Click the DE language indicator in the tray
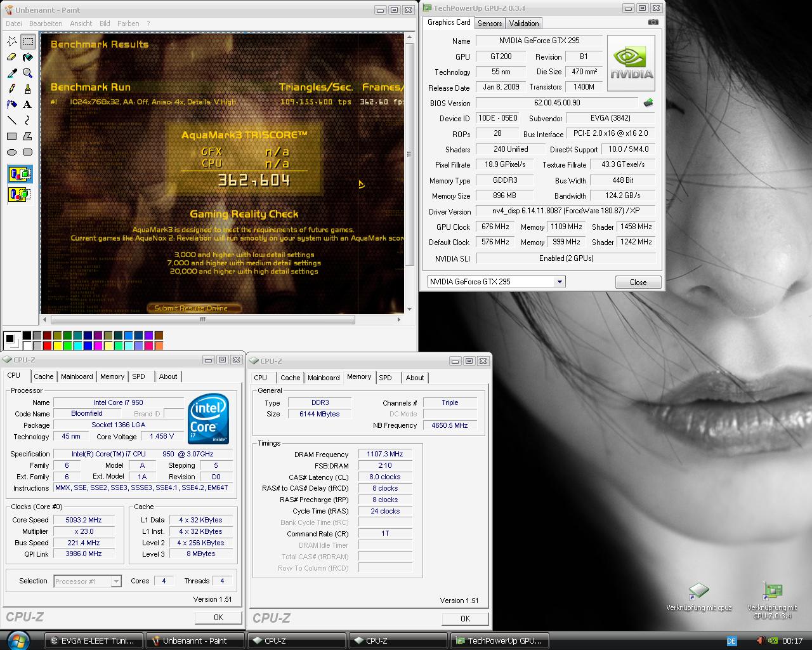The image size is (812, 650). [731, 641]
